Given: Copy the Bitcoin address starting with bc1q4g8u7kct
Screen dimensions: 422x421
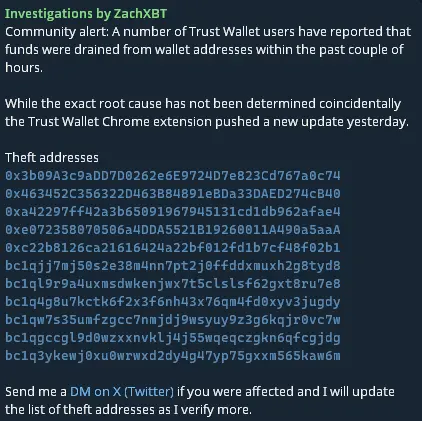Looking at the screenshot, I should point(173,302).
